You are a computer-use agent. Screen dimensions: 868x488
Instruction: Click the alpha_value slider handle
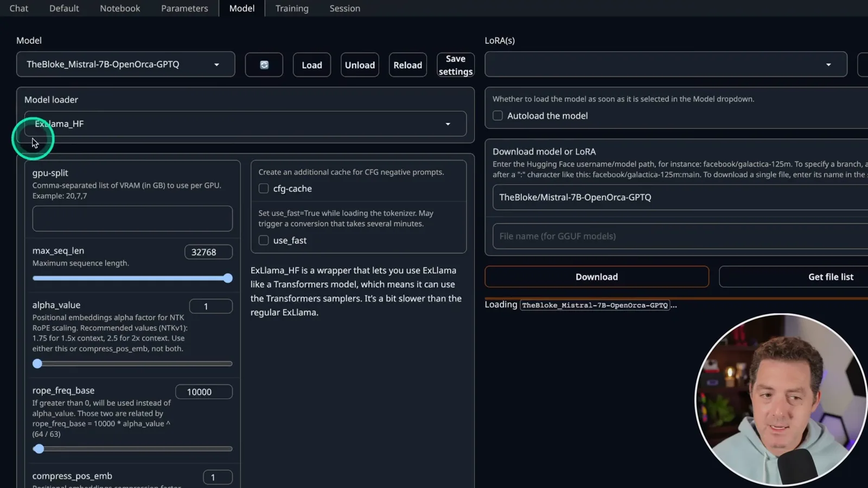(x=37, y=363)
